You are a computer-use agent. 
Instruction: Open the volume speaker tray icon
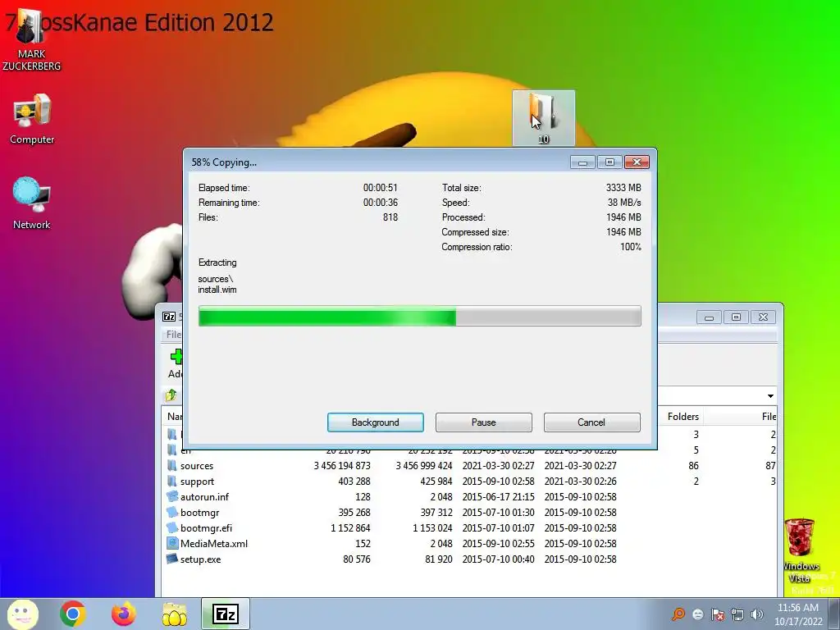point(757,614)
